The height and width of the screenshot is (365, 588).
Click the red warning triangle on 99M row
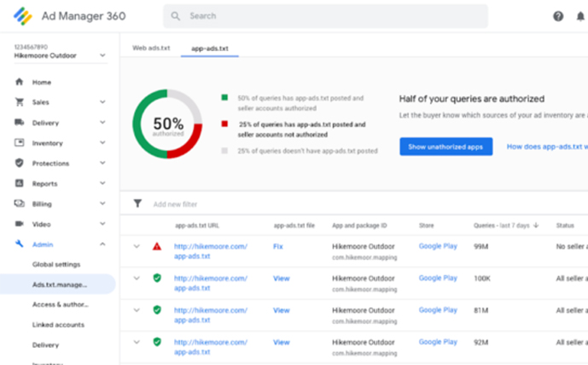coord(157,246)
